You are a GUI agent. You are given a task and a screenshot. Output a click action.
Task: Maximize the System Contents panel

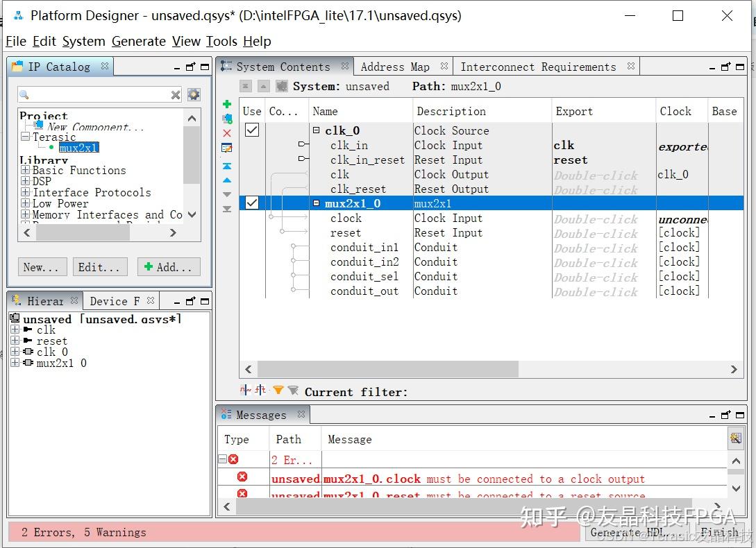point(740,67)
